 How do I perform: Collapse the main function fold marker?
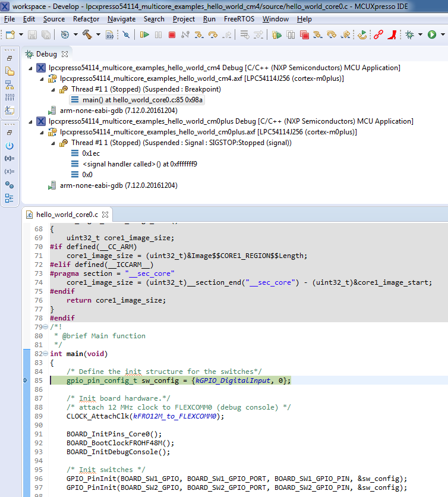(x=46, y=354)
